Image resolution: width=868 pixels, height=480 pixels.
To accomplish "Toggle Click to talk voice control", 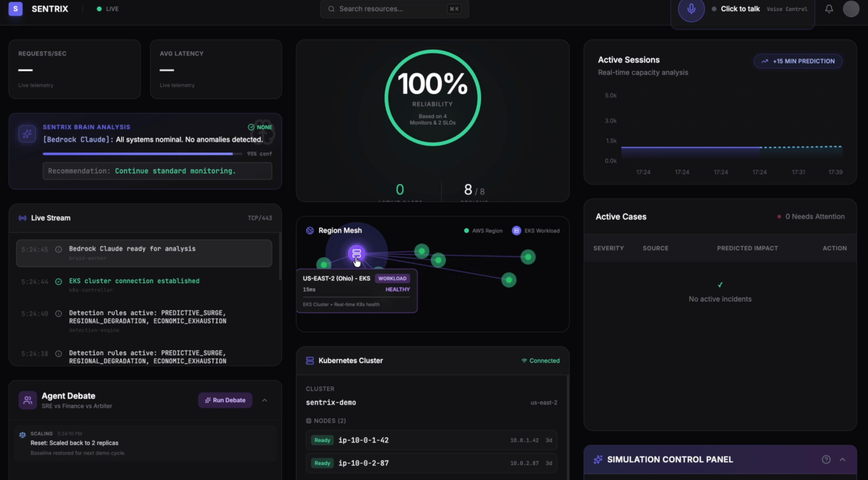I will click(740, 9).
